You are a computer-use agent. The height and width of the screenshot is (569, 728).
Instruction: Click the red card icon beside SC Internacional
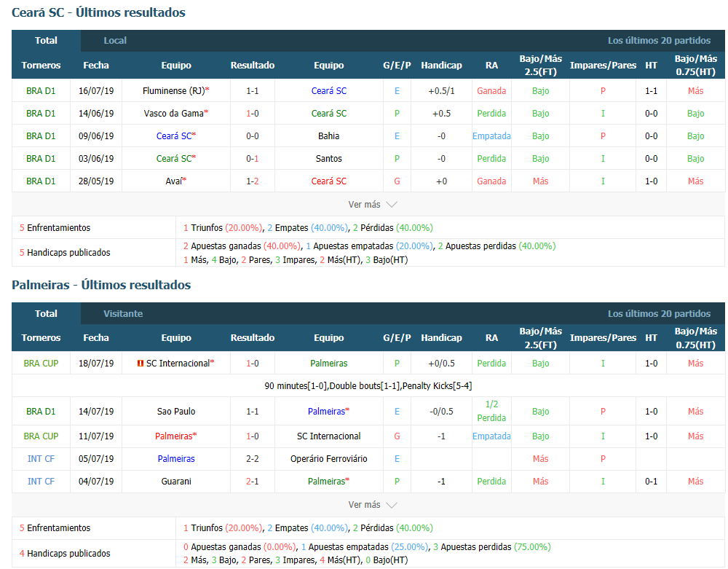(x=141, y=364)
